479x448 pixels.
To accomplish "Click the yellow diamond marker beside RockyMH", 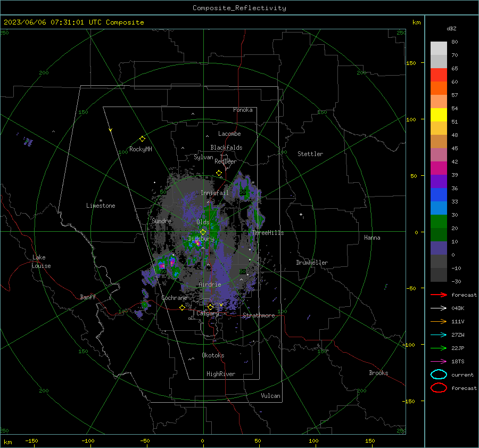I will pos(142,139).
